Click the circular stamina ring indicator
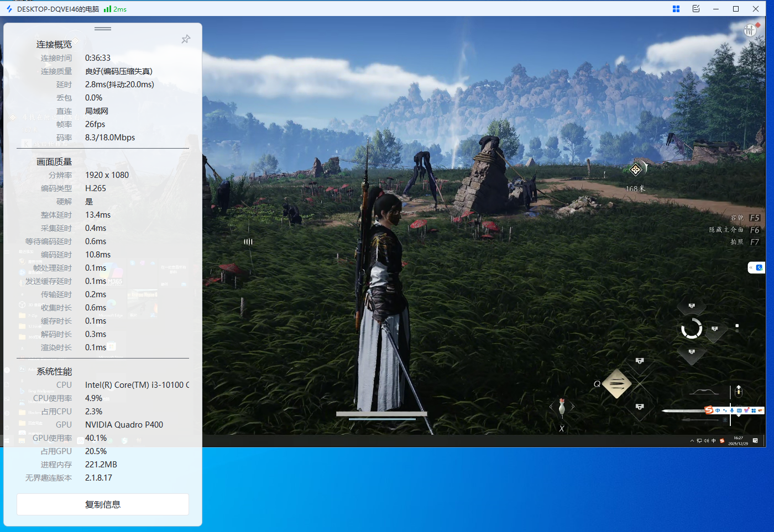774x532 pixels. point(691,329)
